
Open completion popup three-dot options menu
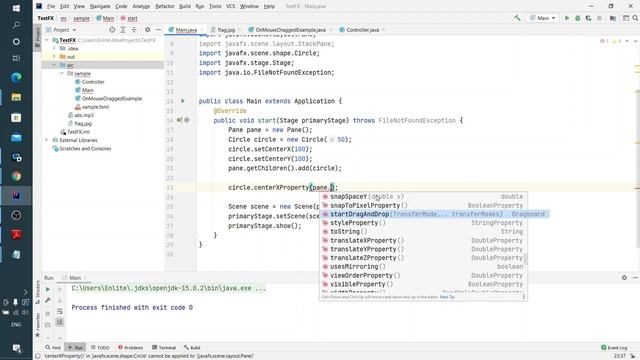(523, 297)
